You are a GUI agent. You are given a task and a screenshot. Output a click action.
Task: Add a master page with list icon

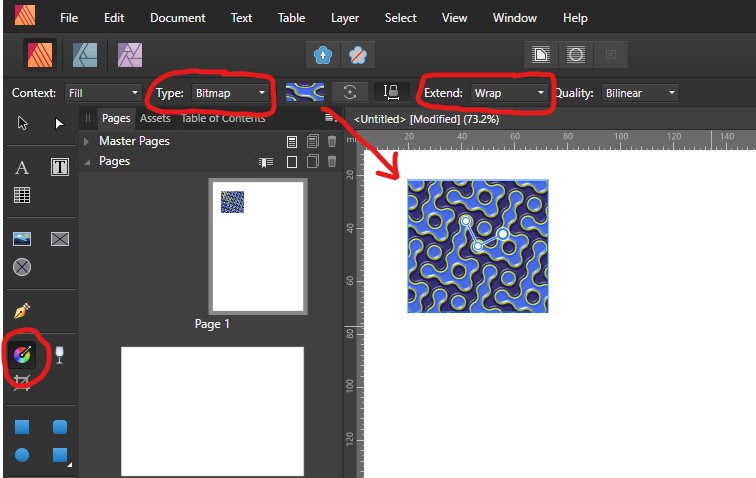292,141
